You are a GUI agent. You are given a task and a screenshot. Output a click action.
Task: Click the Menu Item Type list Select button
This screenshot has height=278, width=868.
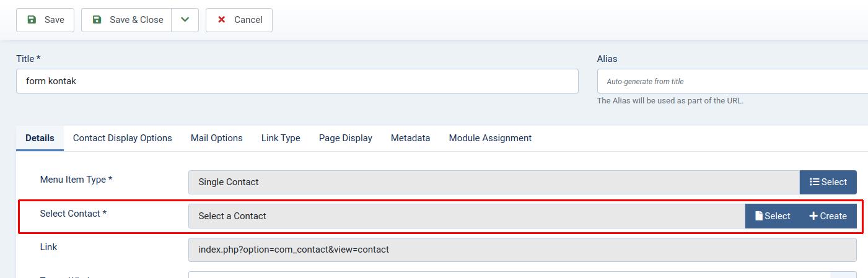point(828,182)
